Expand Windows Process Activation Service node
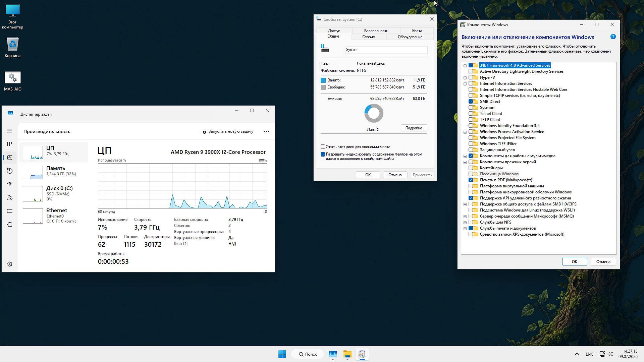 465,132
